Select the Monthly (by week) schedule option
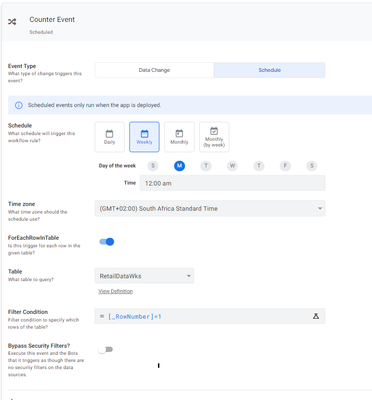Viewport: 372px width, 400px height. (x=214, y=137)
